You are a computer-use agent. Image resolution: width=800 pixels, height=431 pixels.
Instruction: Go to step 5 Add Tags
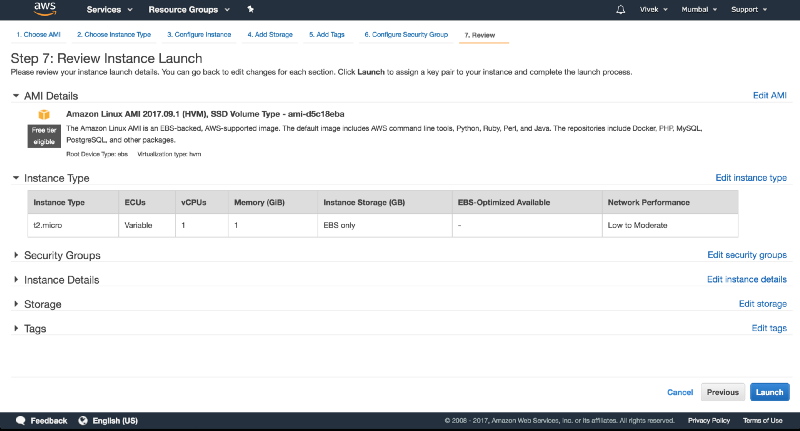pyautogui.click(x=327, y=35)
